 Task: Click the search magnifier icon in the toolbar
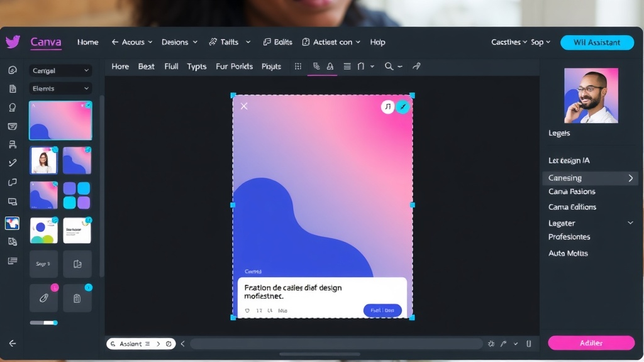[x=390, y=66]
